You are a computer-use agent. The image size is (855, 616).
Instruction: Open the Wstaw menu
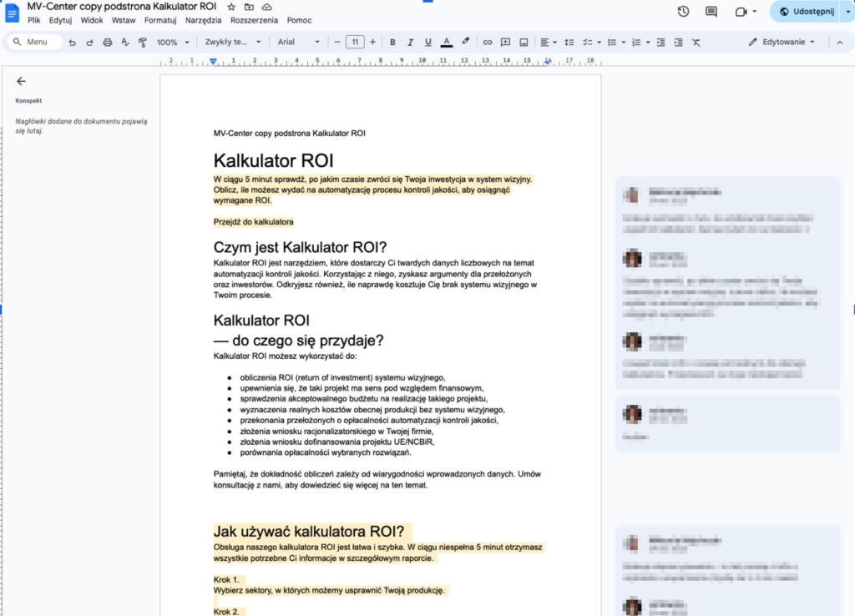coord(122,19)
